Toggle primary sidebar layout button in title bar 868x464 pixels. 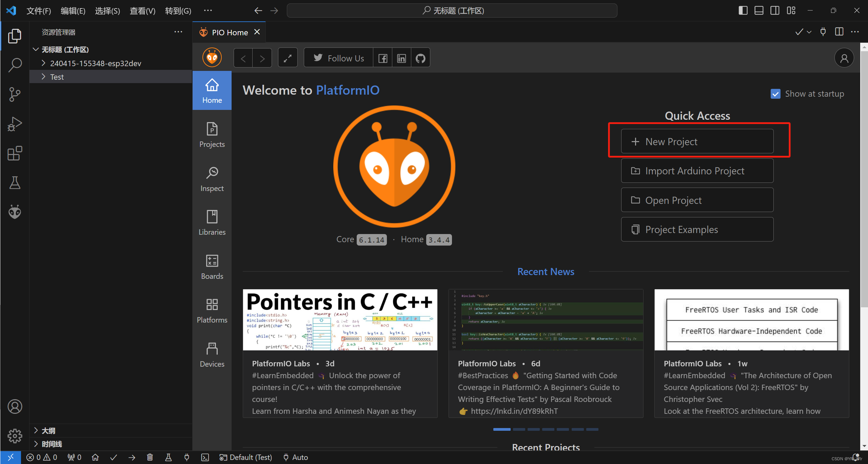coord(743,11)
